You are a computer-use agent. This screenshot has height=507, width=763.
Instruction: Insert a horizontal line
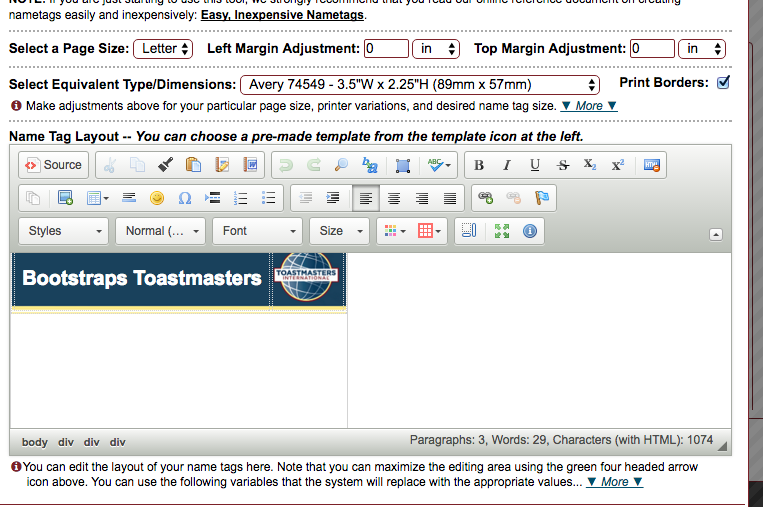(129, 198)
